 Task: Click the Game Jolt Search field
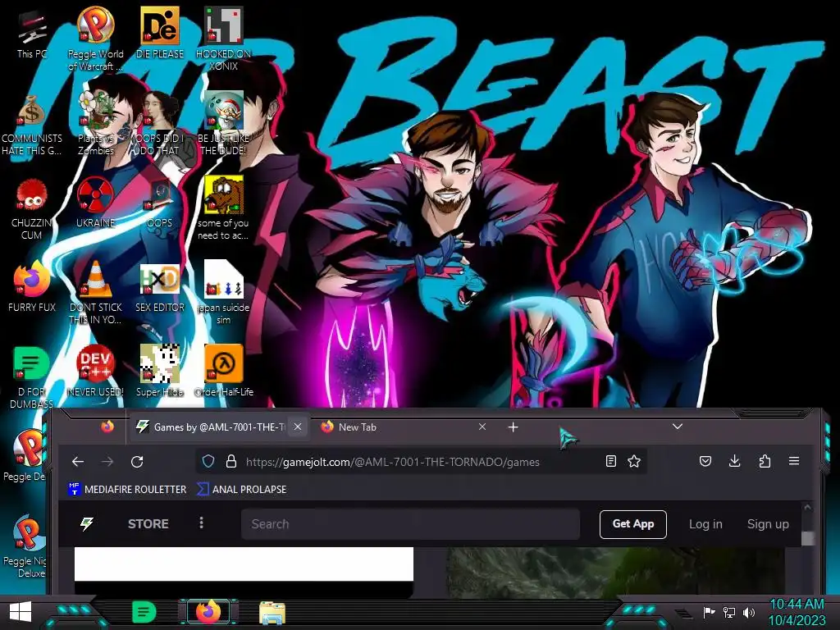click(x=410, y=524)
